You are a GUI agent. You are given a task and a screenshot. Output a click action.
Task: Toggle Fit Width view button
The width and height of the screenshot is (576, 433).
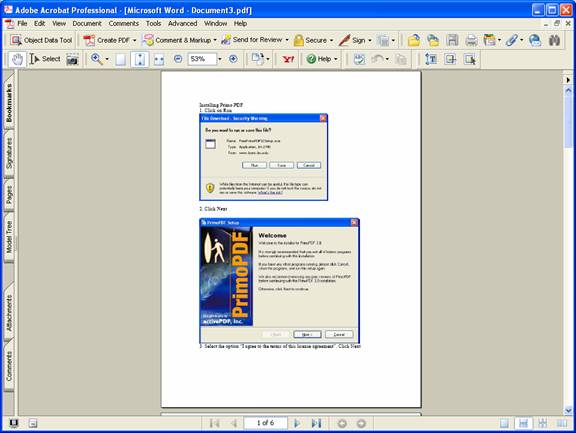pos(159,59)
